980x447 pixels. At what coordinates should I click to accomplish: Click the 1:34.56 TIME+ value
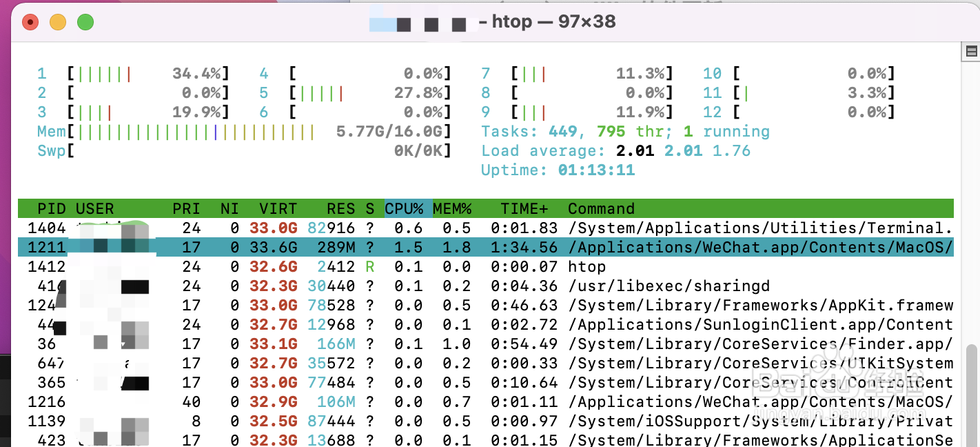coord(524,247)
